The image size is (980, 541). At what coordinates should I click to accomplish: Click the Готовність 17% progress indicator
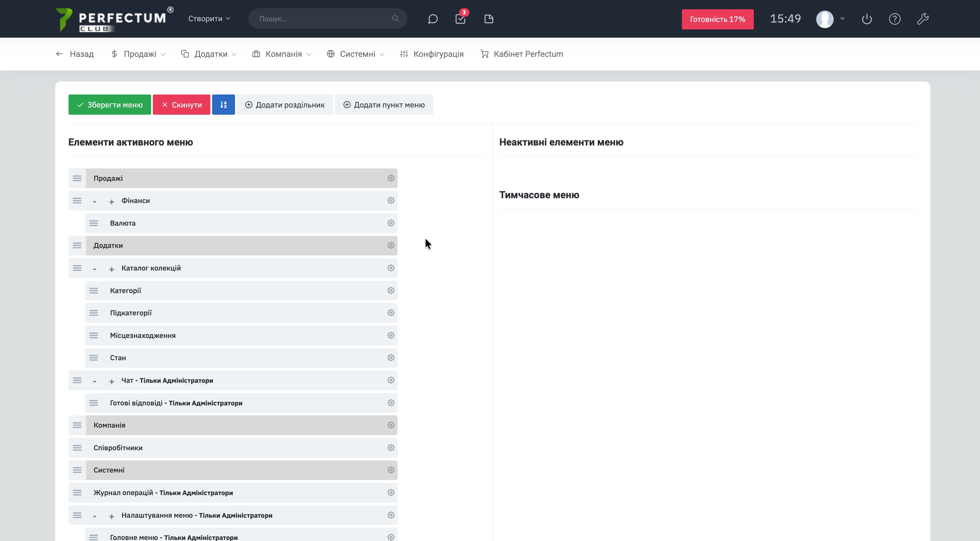pyautogui.click(x=717, y=20)
